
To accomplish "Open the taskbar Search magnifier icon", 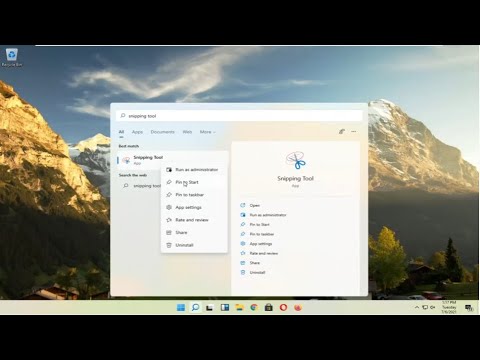I will [x=195, y=307].
